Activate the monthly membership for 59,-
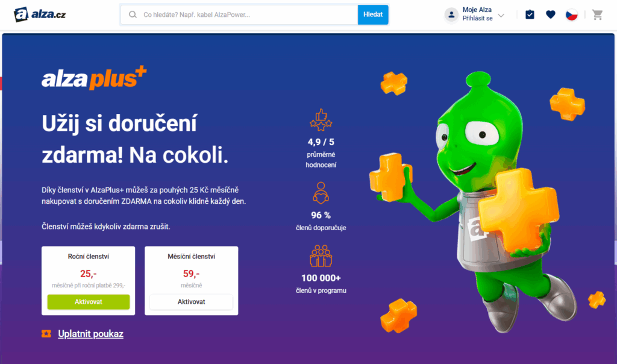Viewport: 617px width, 364px height. [191, 302]
